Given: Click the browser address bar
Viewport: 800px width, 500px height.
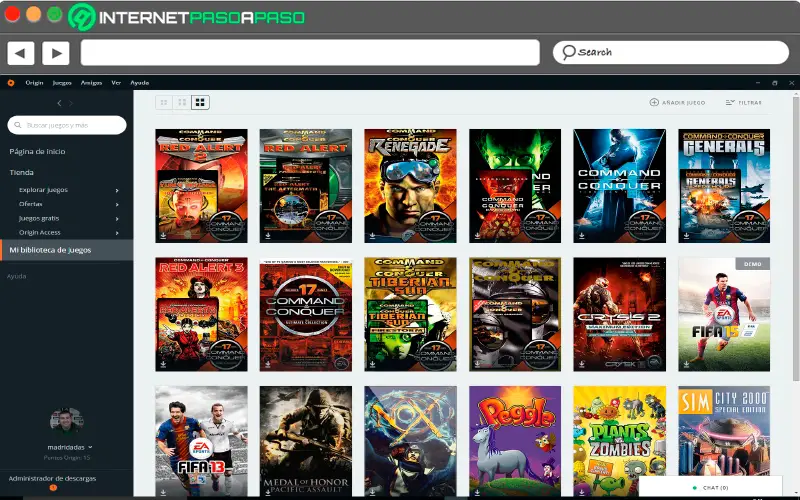Looking at the screenshot, I should click(x=310, y=53).
